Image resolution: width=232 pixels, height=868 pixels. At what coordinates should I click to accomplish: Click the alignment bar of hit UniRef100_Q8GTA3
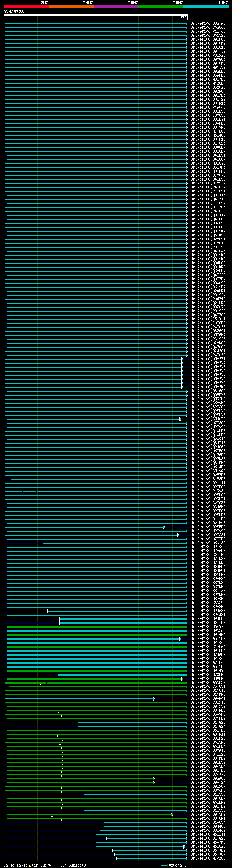tap(96, 24)
